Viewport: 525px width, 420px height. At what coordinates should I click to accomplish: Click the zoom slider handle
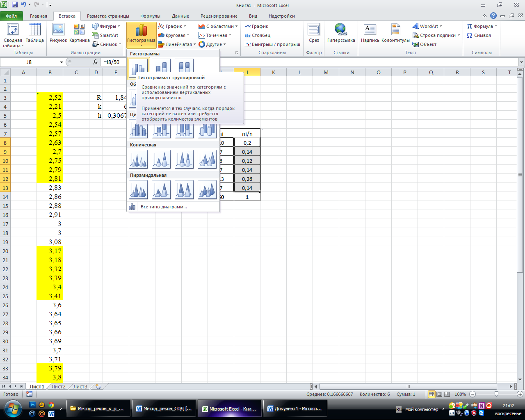coord(496,394)
